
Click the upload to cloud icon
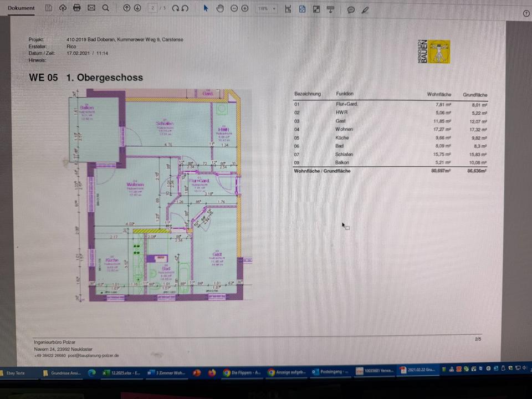coord(63,8)
